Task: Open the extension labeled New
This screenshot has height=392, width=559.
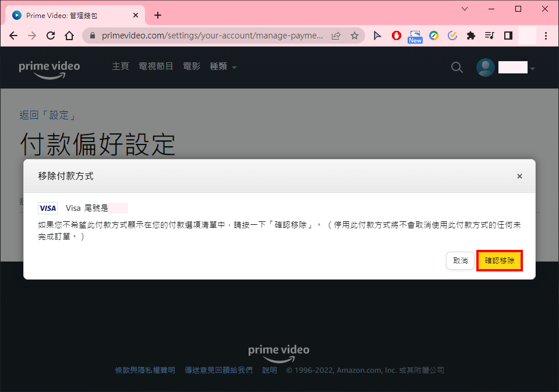Action: [x=415, y=36]
